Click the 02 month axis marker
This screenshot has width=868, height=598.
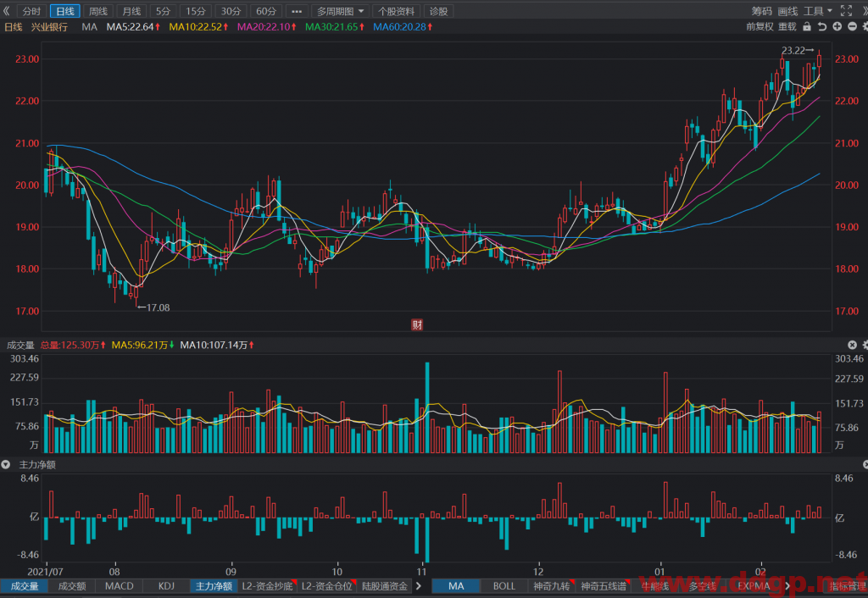pos(760,572)
